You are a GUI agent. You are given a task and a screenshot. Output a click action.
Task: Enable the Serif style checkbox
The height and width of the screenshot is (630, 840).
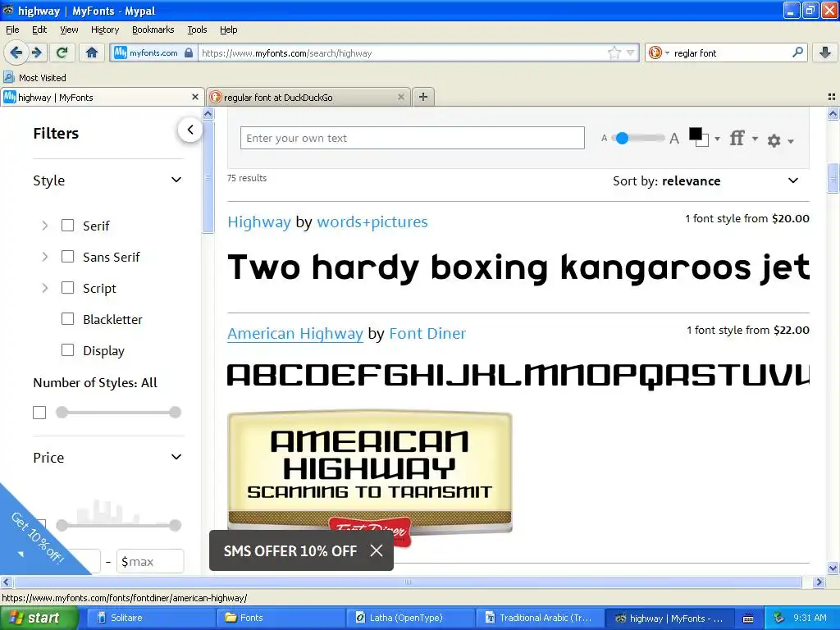click(67, 226)
